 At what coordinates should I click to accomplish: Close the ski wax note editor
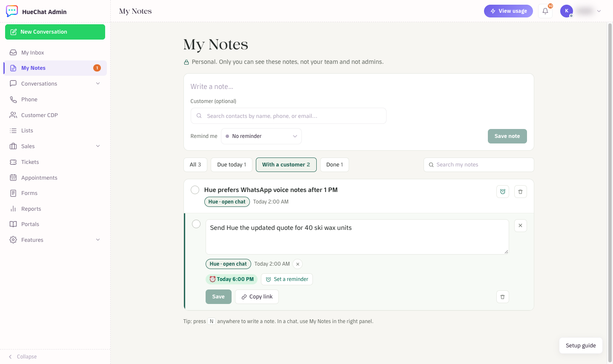[520, 226]
